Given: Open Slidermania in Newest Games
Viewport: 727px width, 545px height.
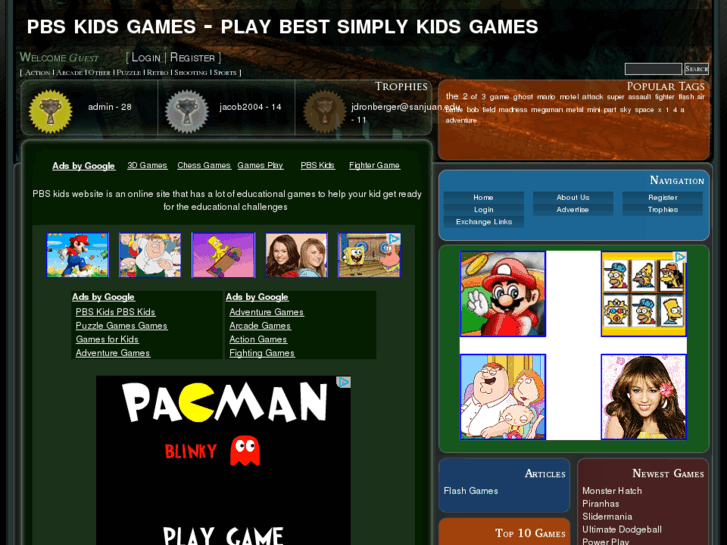Looking at the screenshot, I should click(607, 517).
